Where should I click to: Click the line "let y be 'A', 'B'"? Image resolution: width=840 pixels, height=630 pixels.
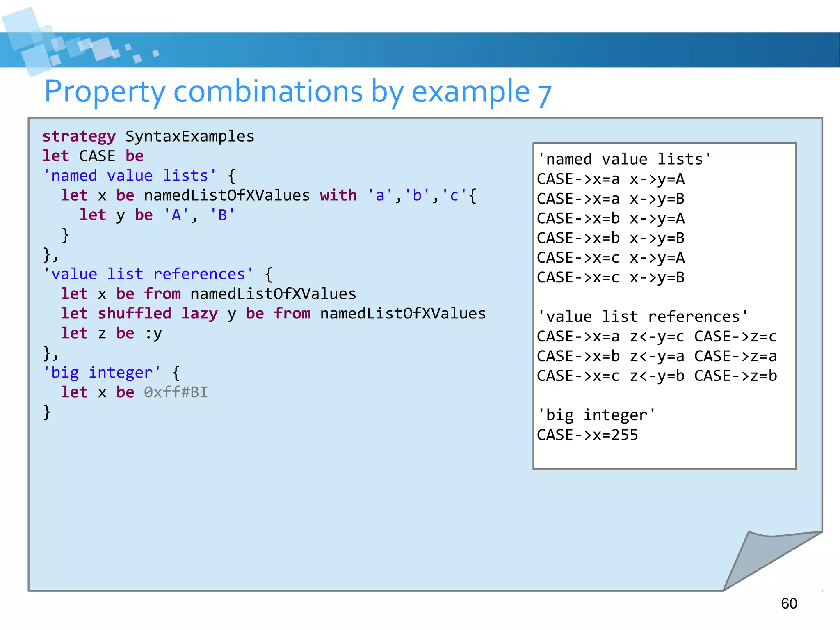click(157, 215)
